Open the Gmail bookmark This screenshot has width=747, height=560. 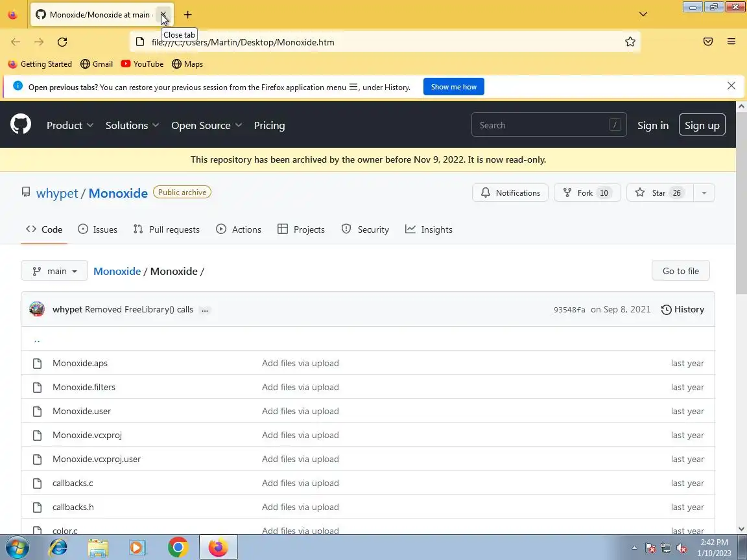coord(97,64)
